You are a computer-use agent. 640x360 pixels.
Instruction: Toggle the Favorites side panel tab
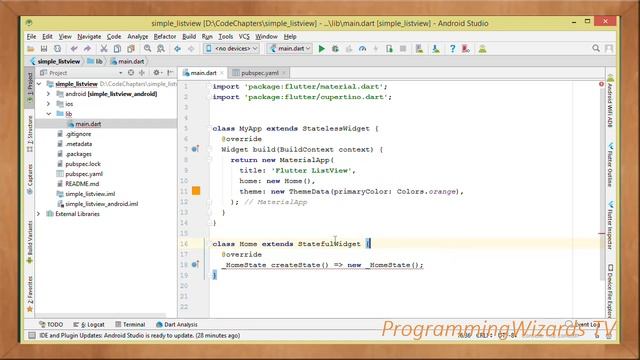tap(30, 294)
